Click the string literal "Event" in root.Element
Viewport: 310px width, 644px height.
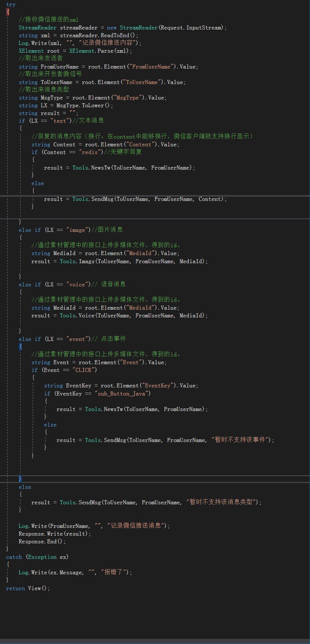[131, 362]
